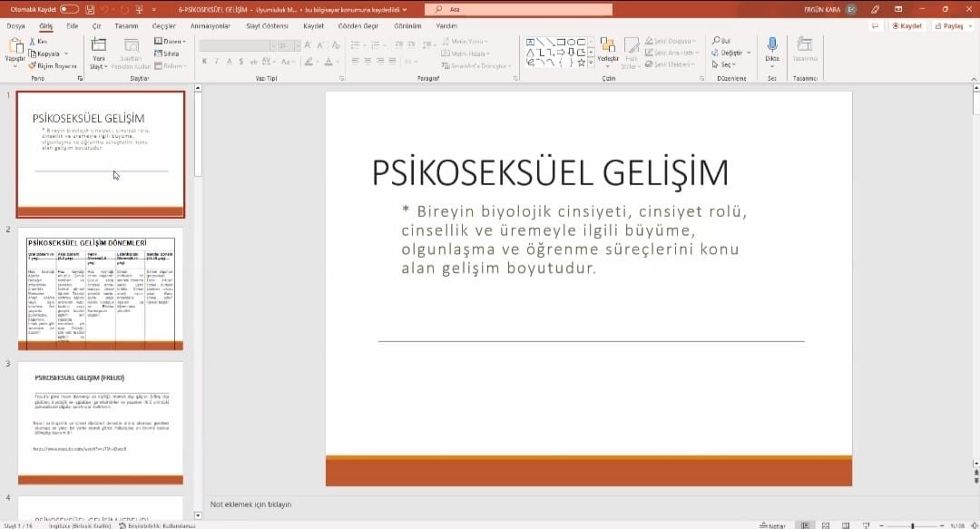This screenshot has height=529, width=980.
Task: Collapse the ribbon with the chevron arrow
Action: coord(974,79)
